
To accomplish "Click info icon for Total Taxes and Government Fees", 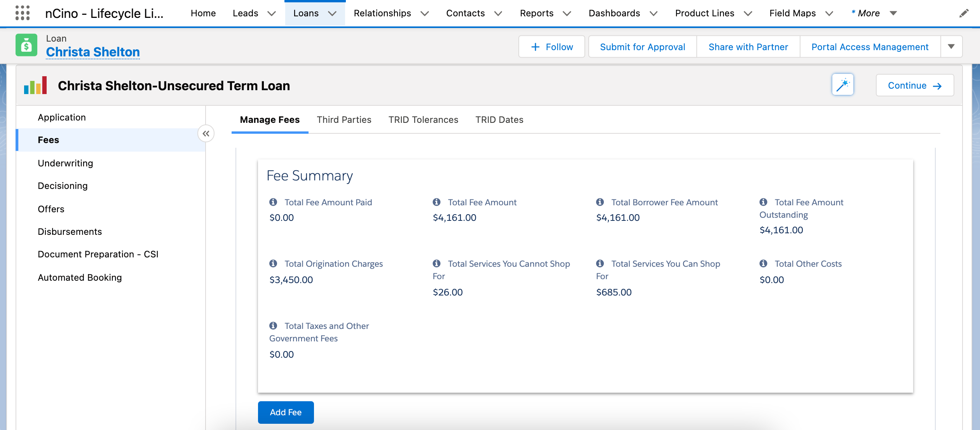I will (x=273, y=326).
